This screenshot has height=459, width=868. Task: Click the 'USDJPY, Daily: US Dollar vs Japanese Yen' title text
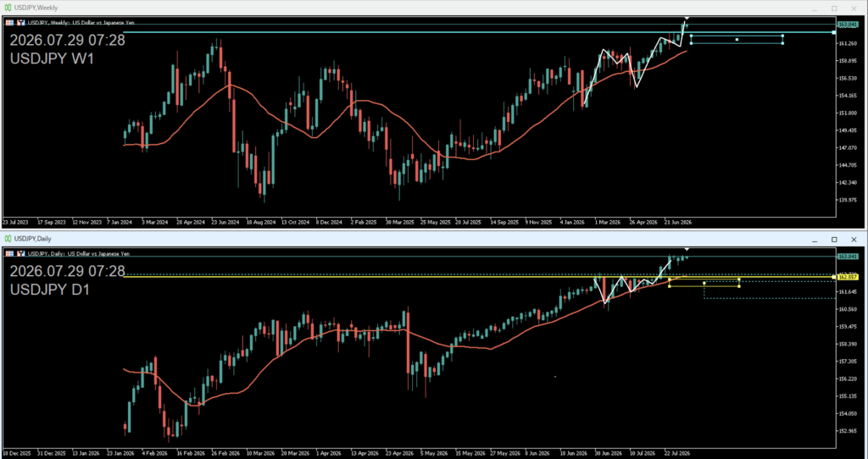[79, 253]
